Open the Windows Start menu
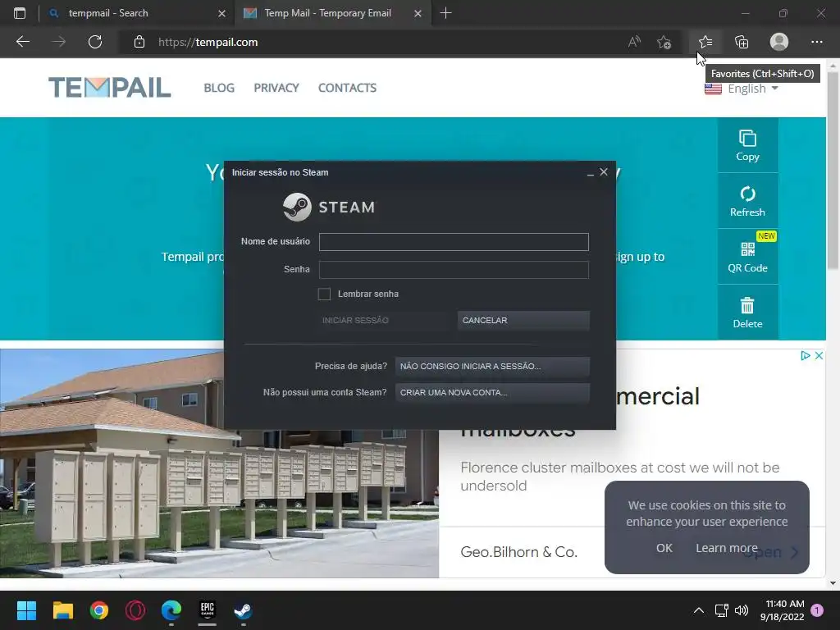The height and width of the screenshot is (630, 840). click(x=26, y=610)
